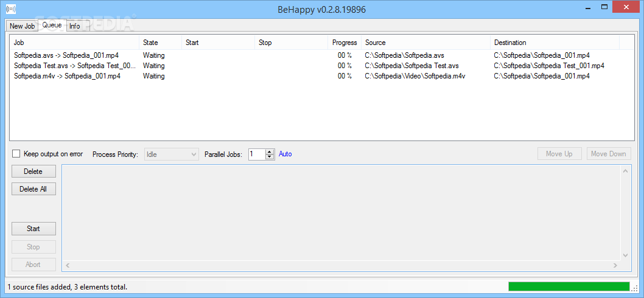The height and width of the screenshot is (298, 644).
Task: Click the Delete All button
Action: [33, 189]
